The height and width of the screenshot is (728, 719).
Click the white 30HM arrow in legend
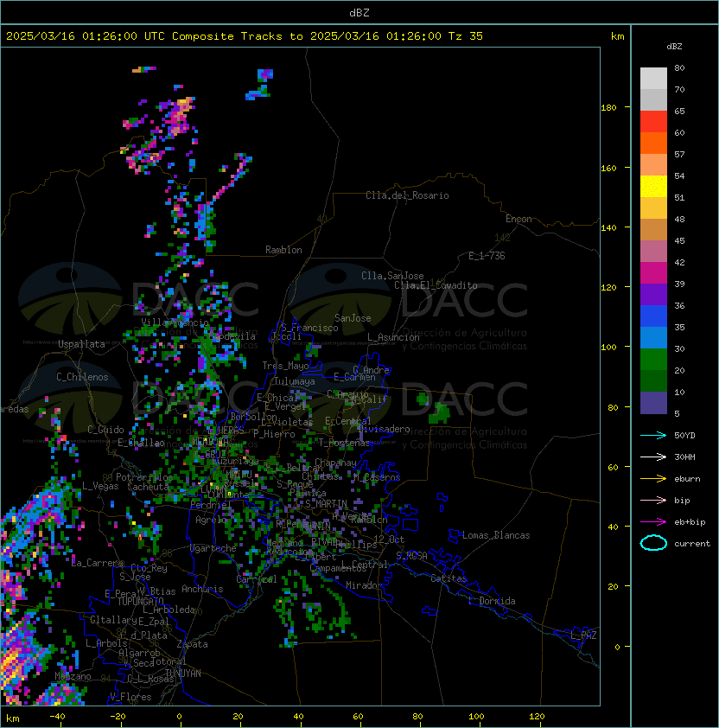coord(653,457)
